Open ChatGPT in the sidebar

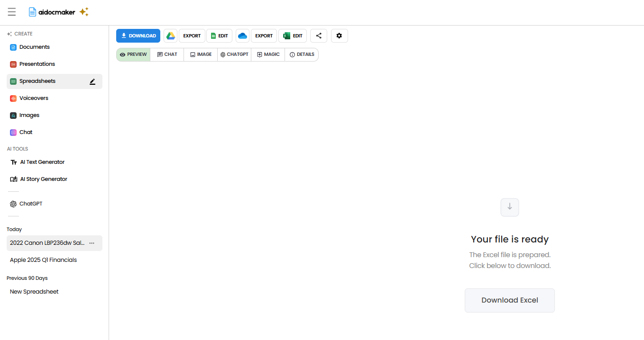(x=55, y=204)
